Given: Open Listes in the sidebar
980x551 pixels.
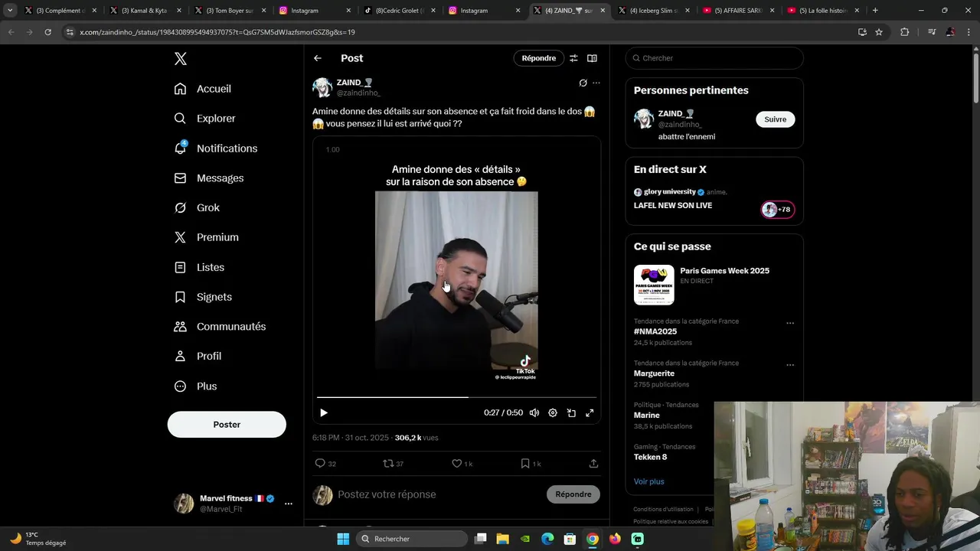Looking at the screenshot, I should (x=200, y=267).
